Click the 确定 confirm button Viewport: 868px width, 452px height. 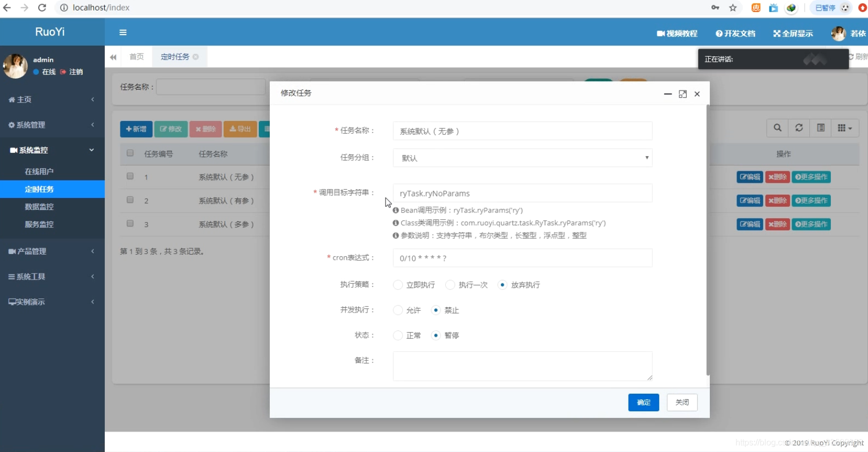coord(643,402)
